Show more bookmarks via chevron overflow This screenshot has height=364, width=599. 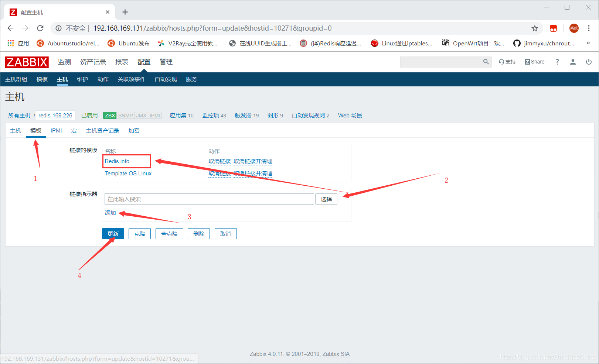click(x=588, y=43)
